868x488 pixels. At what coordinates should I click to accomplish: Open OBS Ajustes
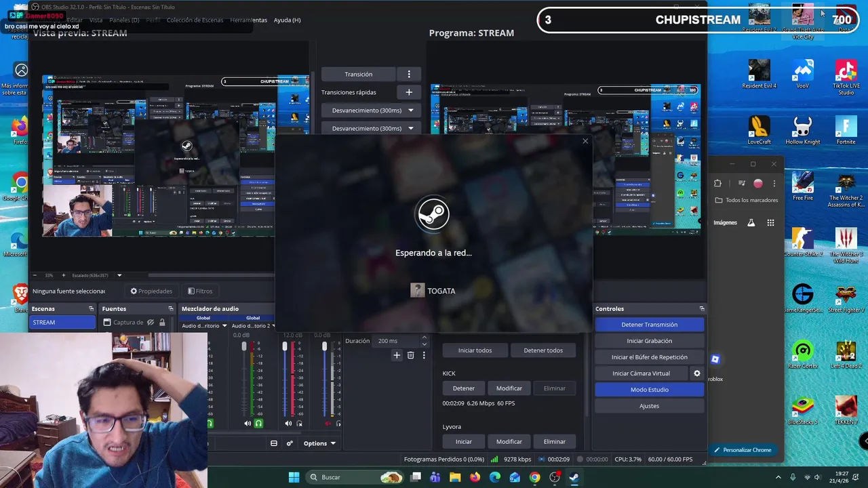650,406
